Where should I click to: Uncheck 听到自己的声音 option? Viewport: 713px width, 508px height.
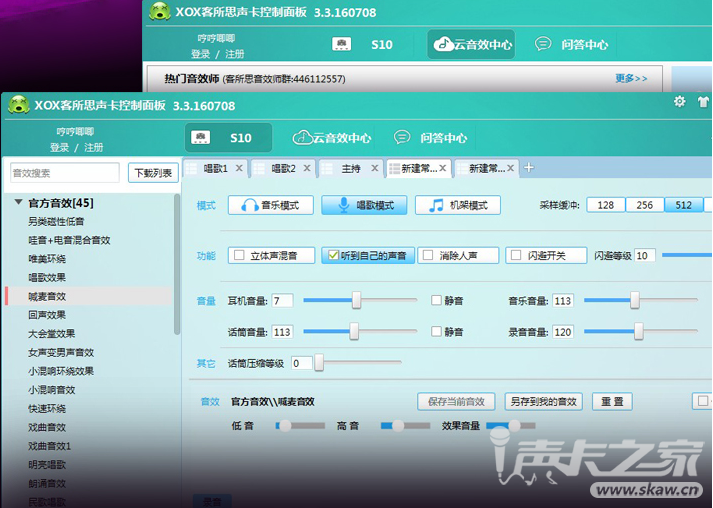pyautogui.click(x=333, y=255)
